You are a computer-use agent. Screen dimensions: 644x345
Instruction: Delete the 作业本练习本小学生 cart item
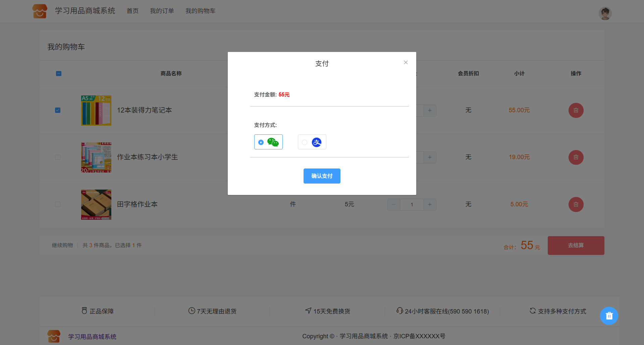576,157
